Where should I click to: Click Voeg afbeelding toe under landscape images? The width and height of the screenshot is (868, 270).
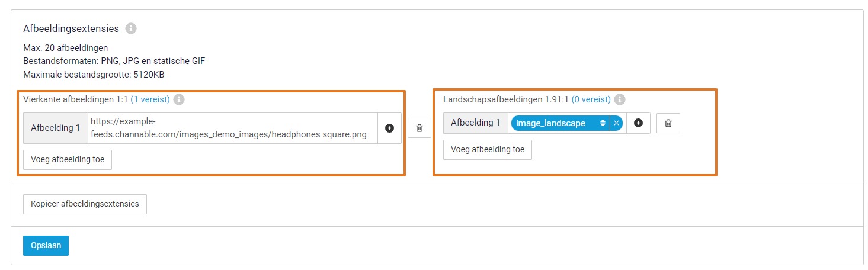click(x=488, y=150)
